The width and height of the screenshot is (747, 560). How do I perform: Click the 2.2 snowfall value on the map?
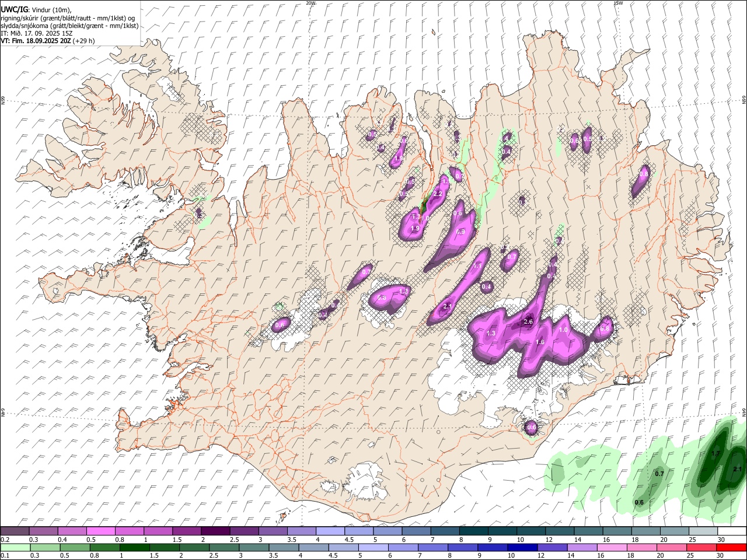[438, 194]
